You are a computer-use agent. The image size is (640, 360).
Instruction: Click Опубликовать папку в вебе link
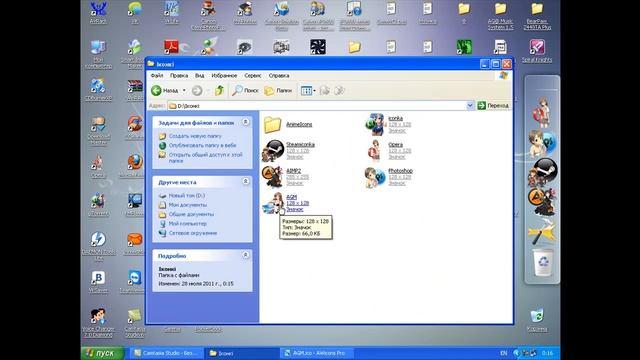[202, 145]
